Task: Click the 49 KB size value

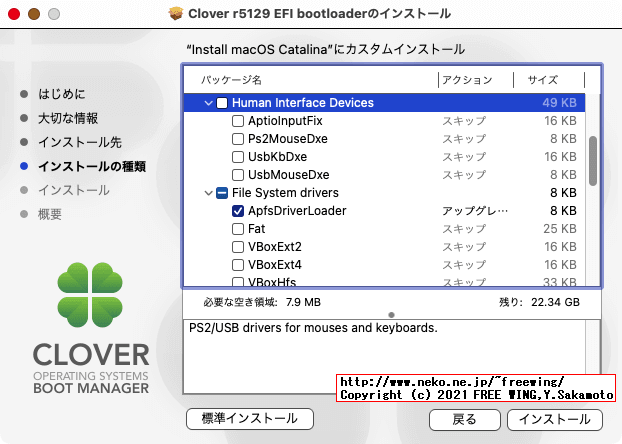Action: (559, 103)
